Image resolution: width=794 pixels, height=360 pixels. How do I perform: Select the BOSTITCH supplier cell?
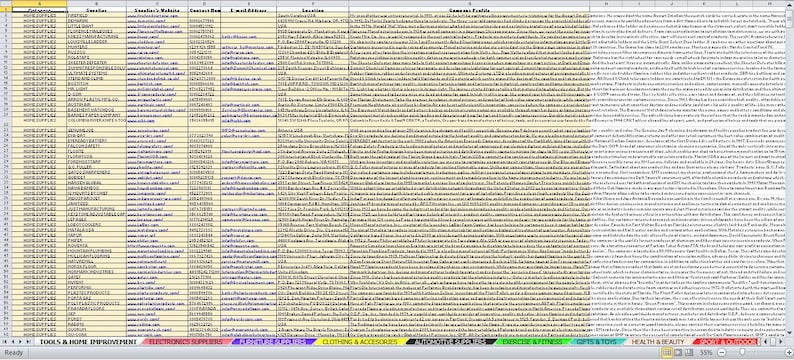coord(96,84)
